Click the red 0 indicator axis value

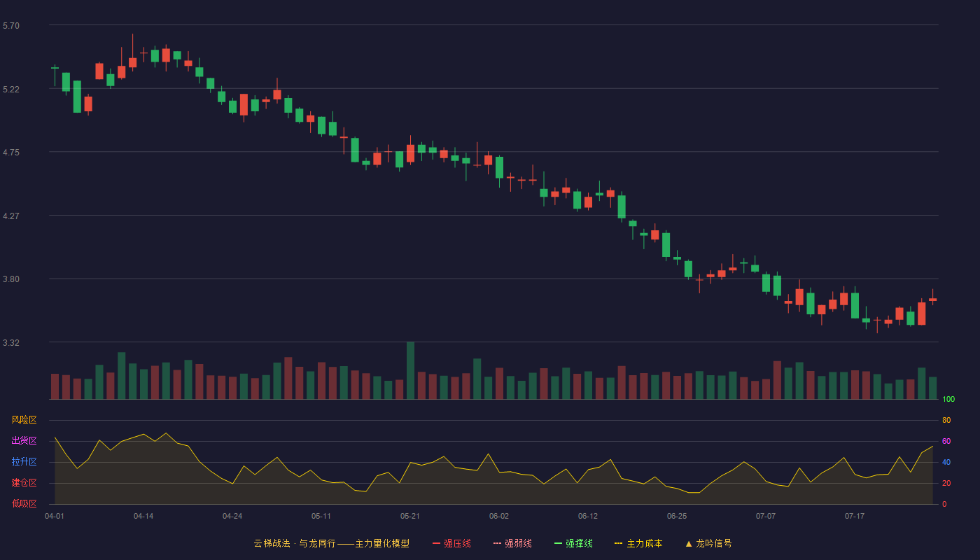[x=944, y=504]
